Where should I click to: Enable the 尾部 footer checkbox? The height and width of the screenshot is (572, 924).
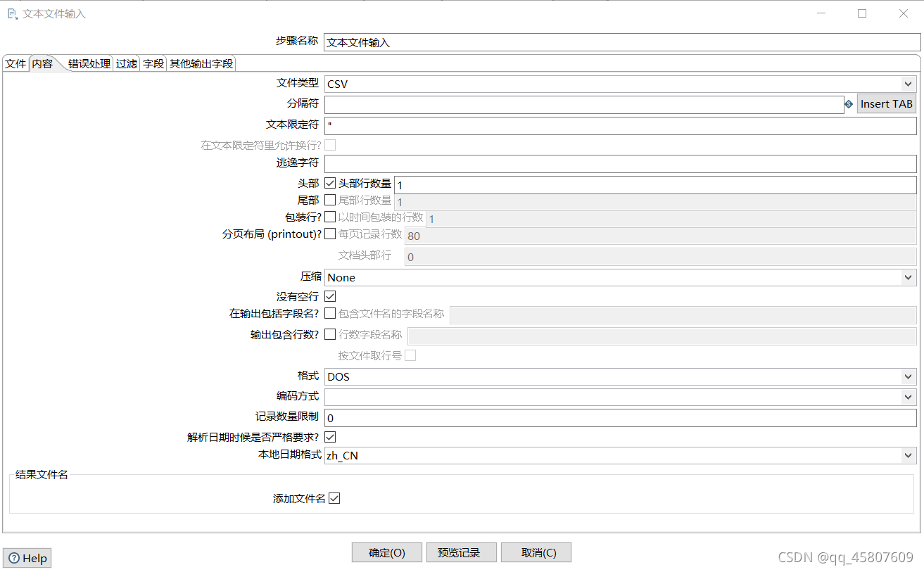point(330,200)
